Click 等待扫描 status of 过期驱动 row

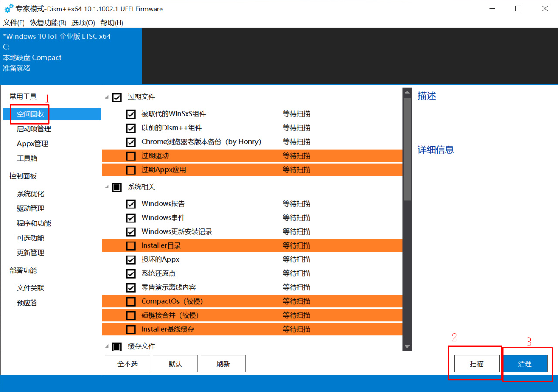296,156
